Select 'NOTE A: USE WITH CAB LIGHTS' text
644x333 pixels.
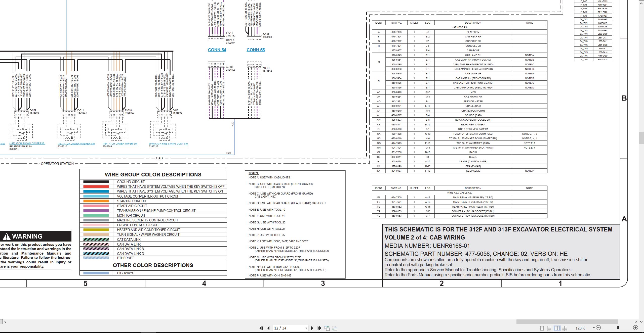tap(269, 177)
